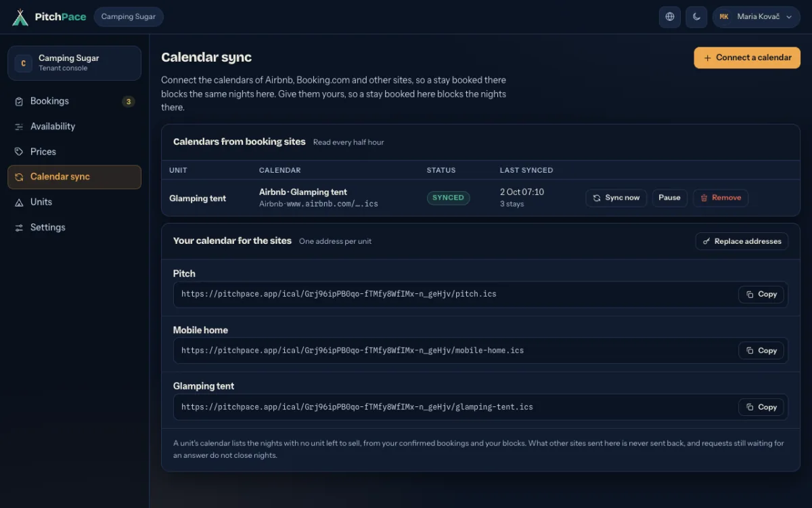Select Calendar sync in sidebar

(74, 177)
